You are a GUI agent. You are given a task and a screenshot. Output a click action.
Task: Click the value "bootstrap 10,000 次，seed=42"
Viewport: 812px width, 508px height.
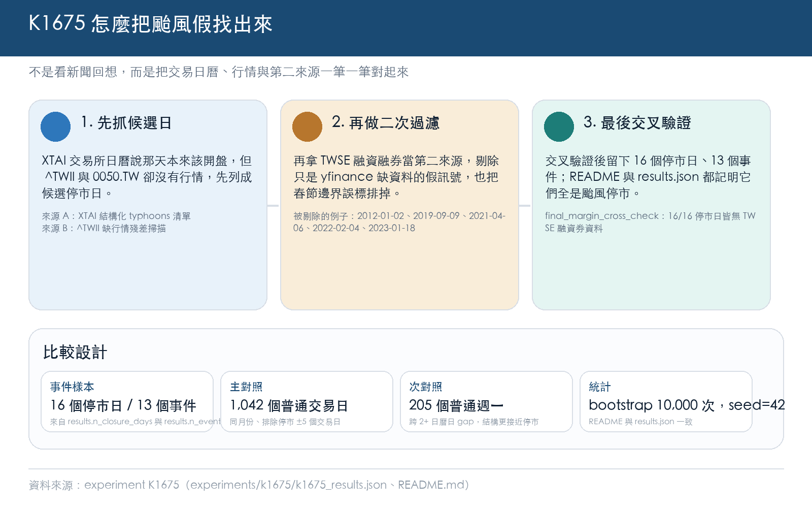pos(687,405)
